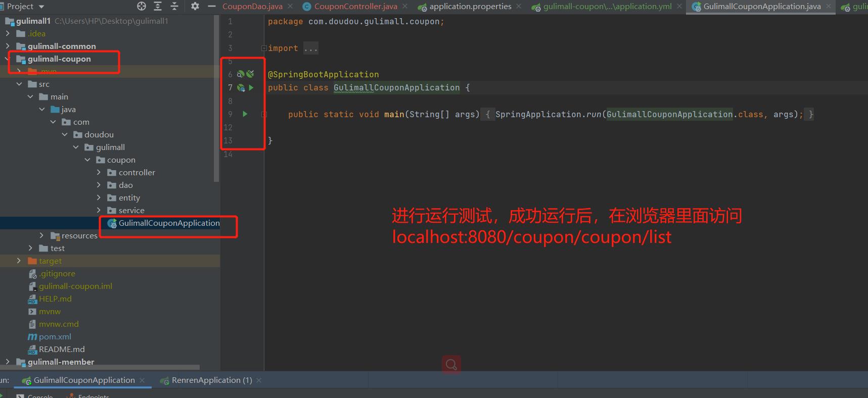The width and height of the screenshot is (868, 398).
Task: Hide the Project panel with minus icon
Action: coord(212,6)
